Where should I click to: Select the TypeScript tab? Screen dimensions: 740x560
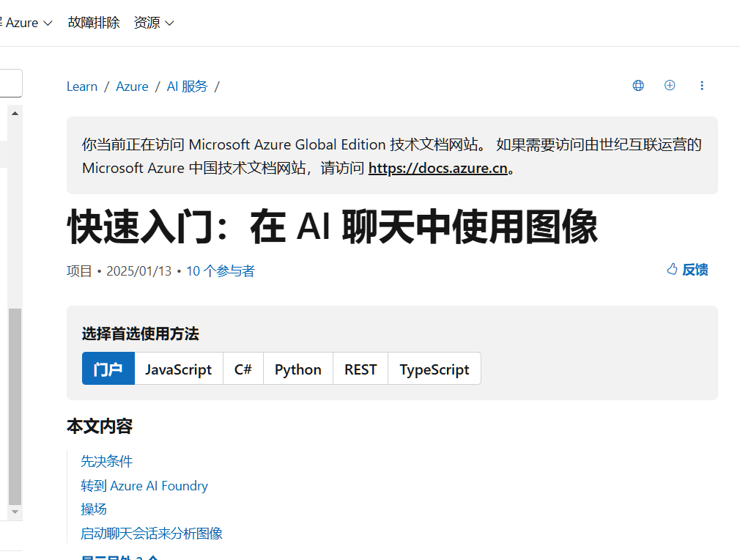tap(434, 369)
